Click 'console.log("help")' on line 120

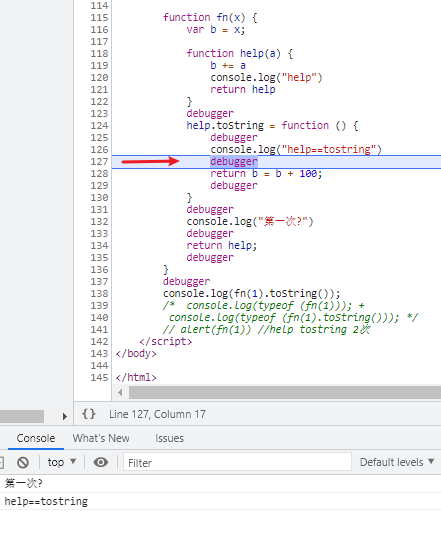(266, 77)
